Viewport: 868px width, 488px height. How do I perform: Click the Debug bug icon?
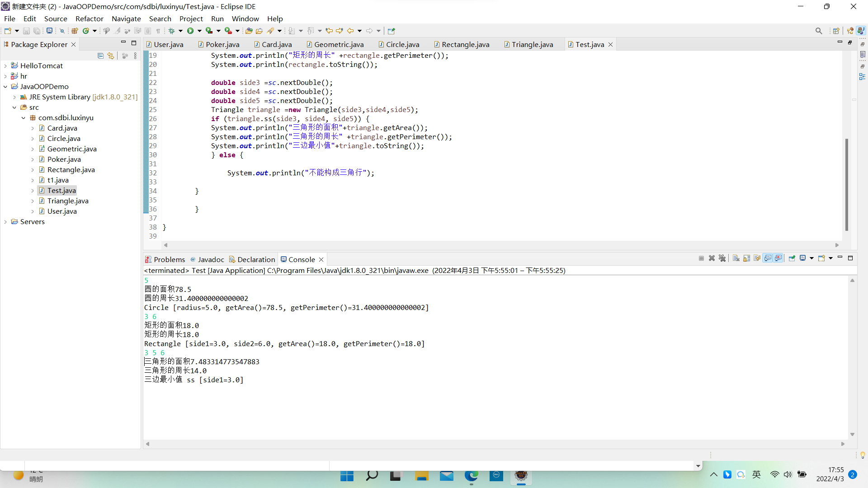pyautogui.click(x=172, y=31)
